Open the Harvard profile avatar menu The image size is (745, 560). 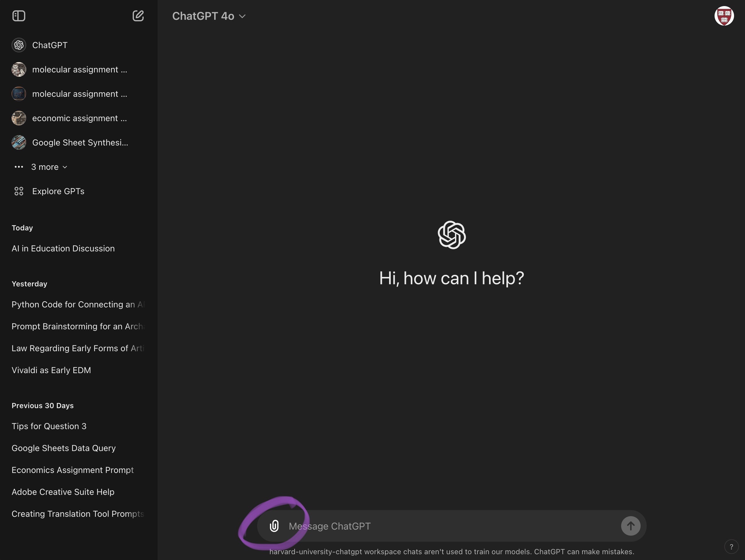724,16
